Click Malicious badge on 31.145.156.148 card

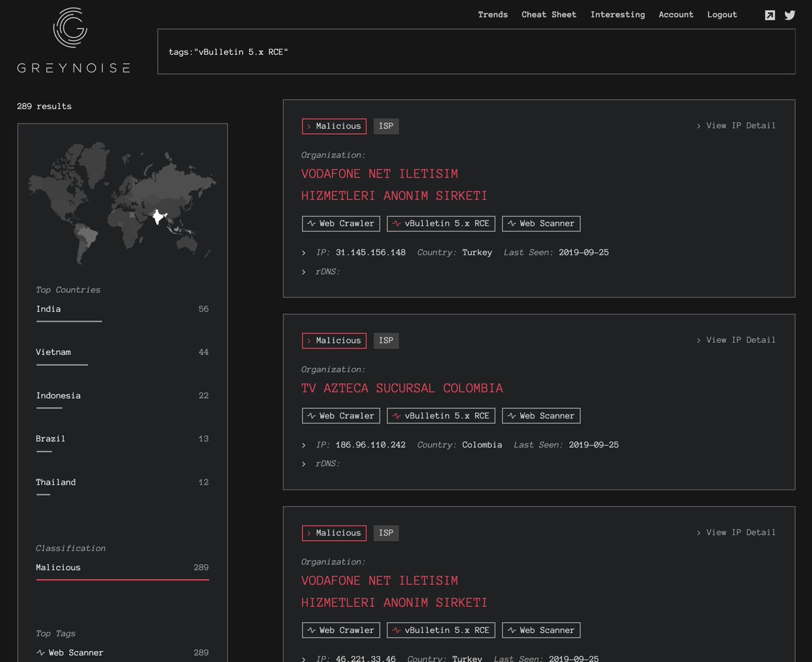pos(334,126)
